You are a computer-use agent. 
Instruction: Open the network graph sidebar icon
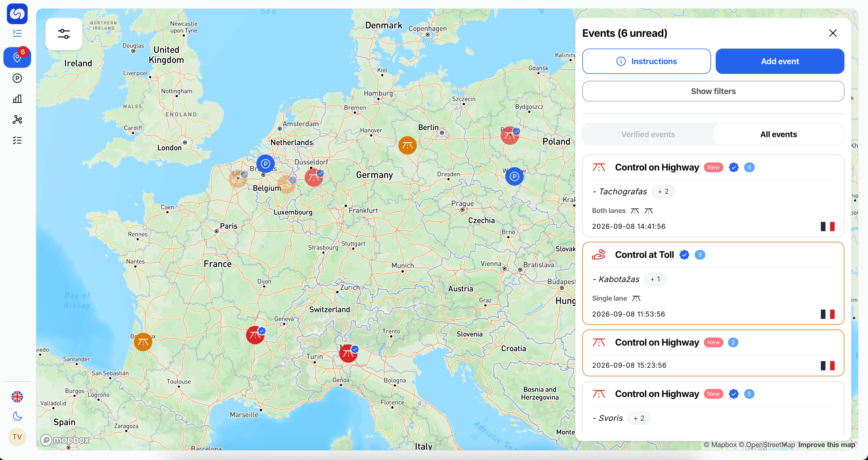coord(17,120)
